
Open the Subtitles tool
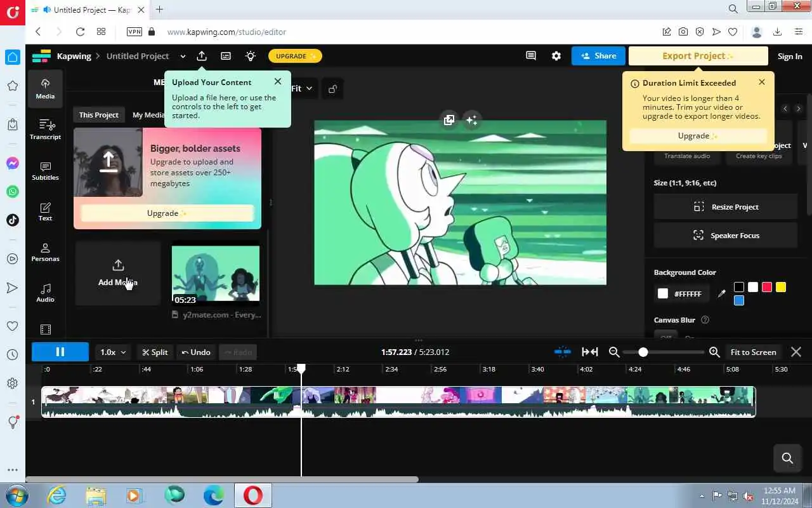click(x=45, y=170)
